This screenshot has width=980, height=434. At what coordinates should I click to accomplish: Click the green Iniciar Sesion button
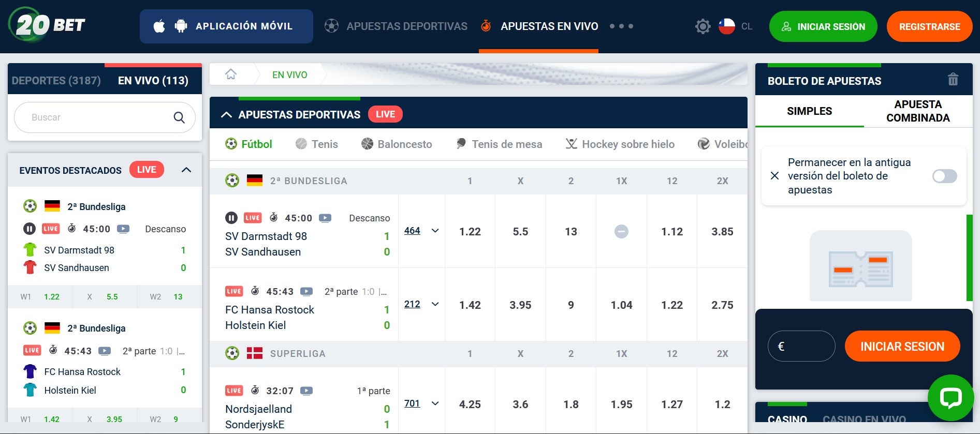click(823, 27)
